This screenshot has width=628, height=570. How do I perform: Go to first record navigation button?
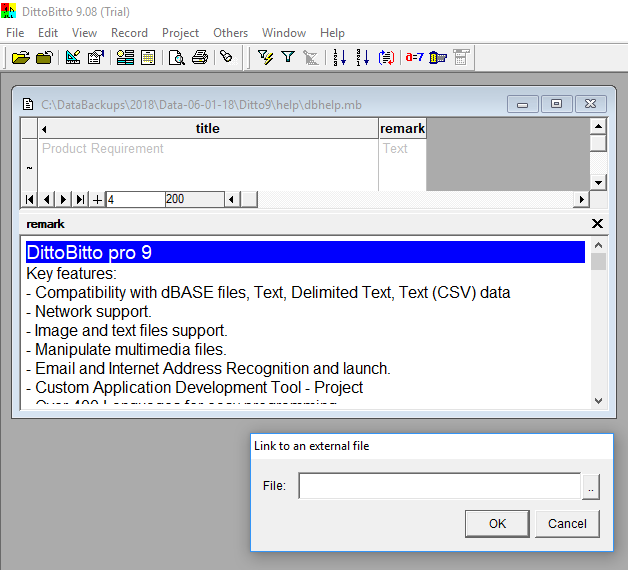point(29,199)
